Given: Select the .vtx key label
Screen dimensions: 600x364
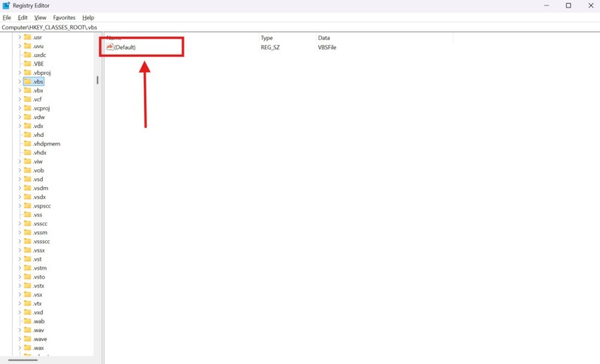Looking at the screenshot, I should coord(37,303).
